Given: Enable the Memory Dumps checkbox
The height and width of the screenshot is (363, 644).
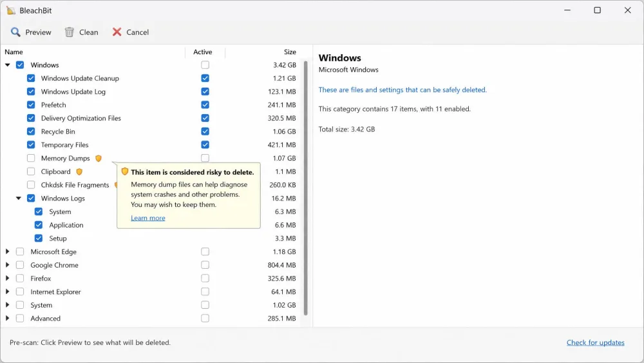Looking at the screenshot, I should tap(31, 158).
